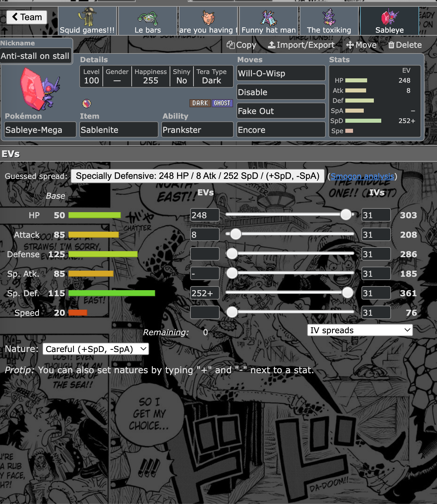
Task: Open the Stats summary panel
Action: pyautogui.click(x=375, y=101)
